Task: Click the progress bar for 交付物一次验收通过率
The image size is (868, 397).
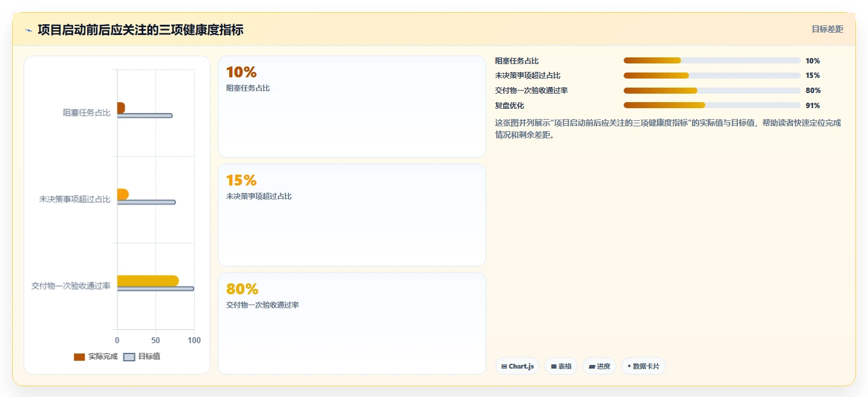Action: tap(712, 91)
